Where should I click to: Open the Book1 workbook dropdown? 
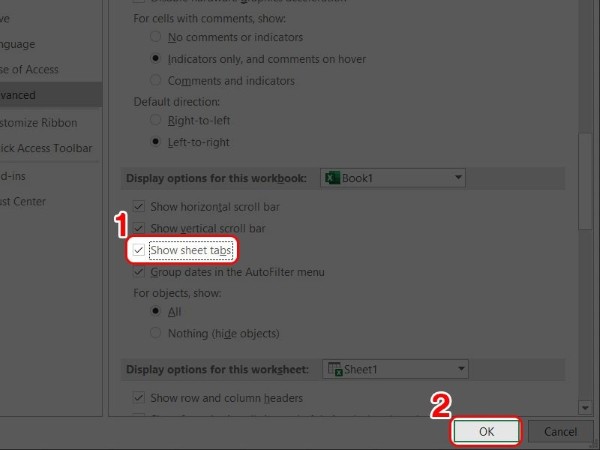pos(393,178)
